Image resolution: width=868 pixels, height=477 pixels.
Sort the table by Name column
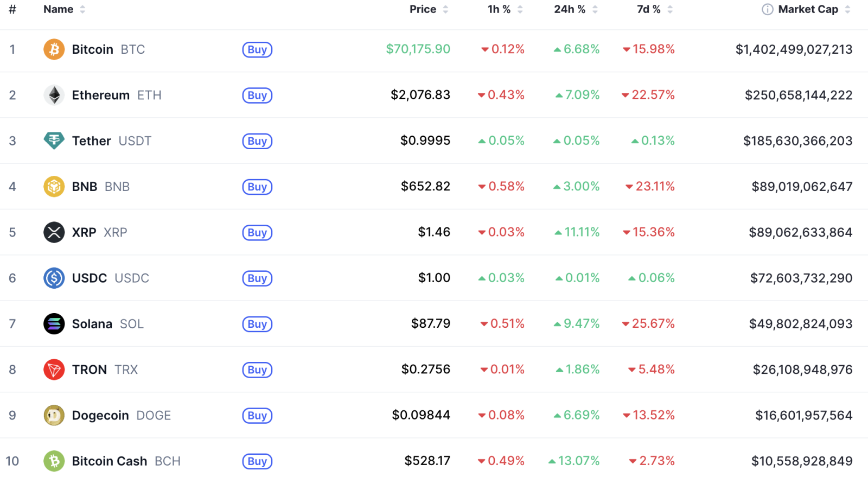59,9
